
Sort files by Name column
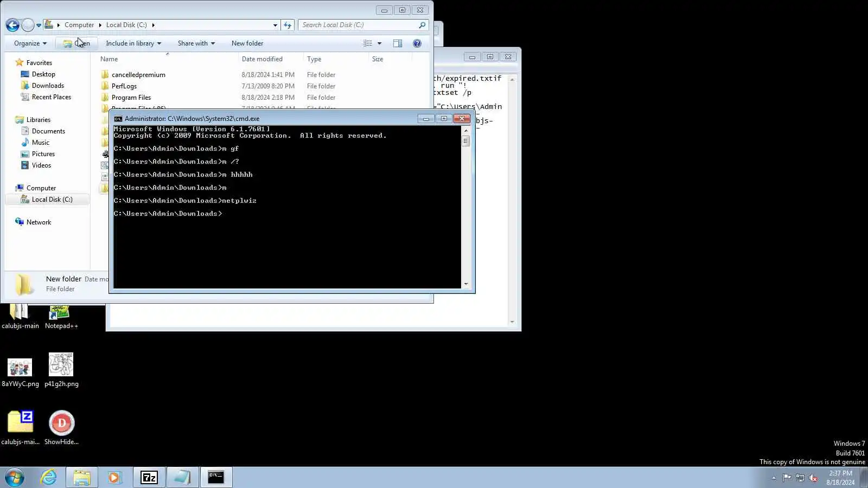[168, 59]
